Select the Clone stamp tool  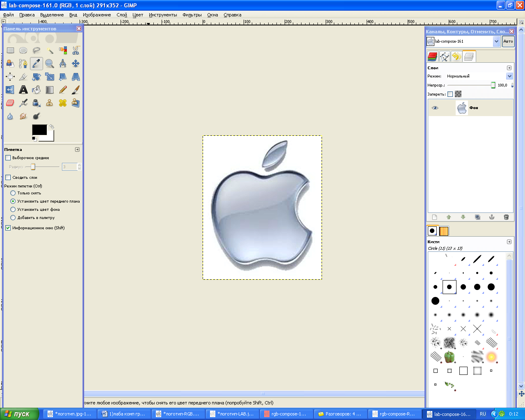tap(50, 103)
